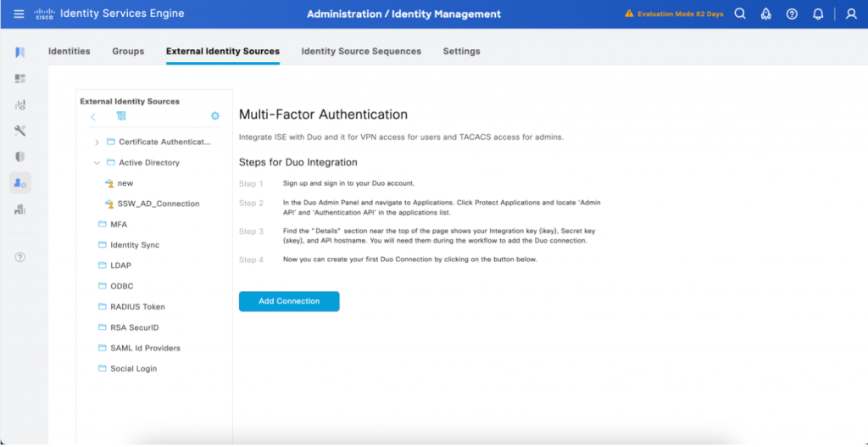Click the Add Connection button
Viewport: 868px width, 447px height.
(x=289, y=301)
